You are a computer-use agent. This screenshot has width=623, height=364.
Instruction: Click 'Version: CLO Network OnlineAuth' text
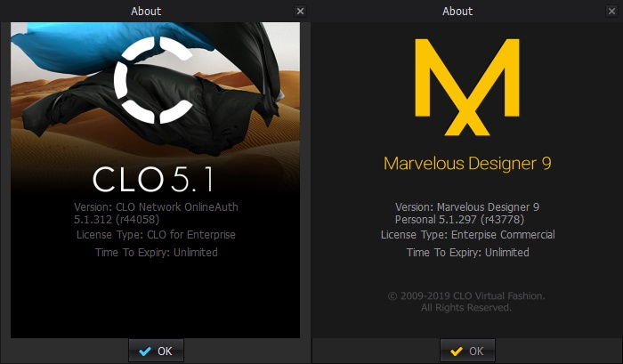tap(156, 207)
